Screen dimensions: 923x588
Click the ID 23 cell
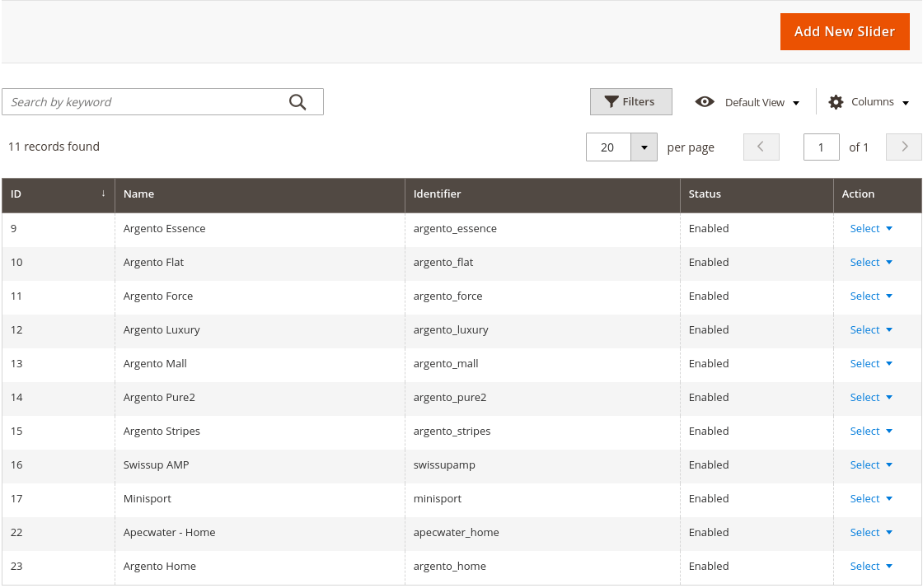tap(59, 567)
